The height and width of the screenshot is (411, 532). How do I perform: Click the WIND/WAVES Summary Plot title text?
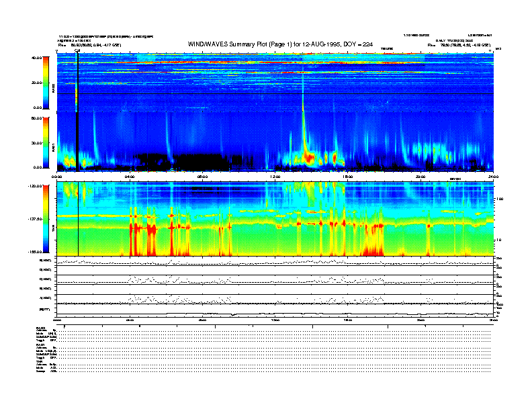pyautogui.click(x=280, y=44)
